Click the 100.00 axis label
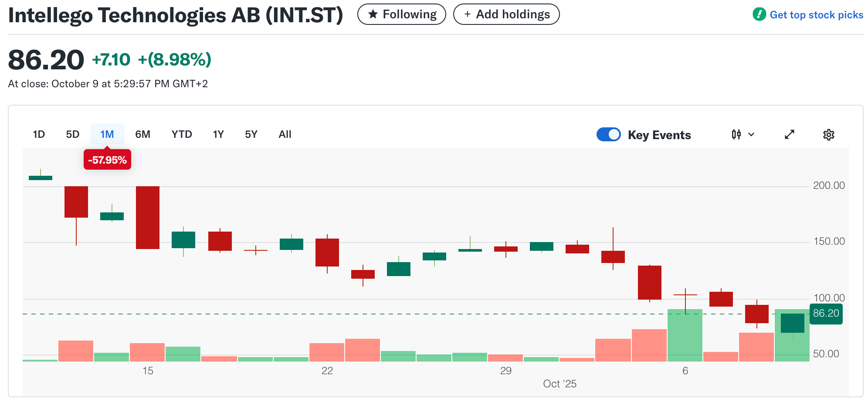This screenshot has width=868, height=403. [829, 298]
